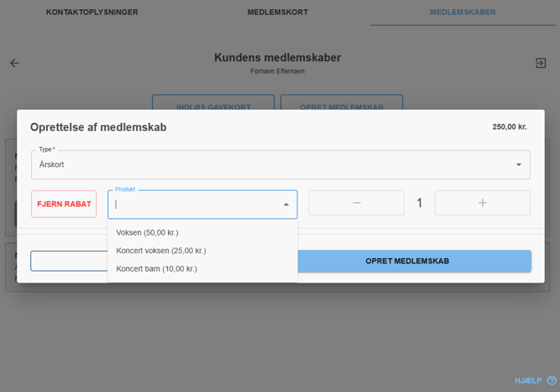The height and width of the screenshot is (392, 560).
Task: Click the question mark help icon
Action: pos(552,381)
